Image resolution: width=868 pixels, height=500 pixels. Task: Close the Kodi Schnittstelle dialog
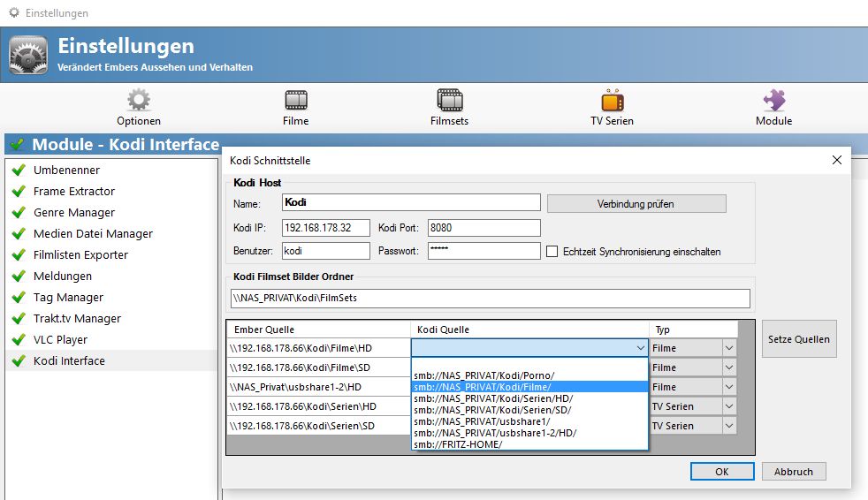[x=836, y=160]
